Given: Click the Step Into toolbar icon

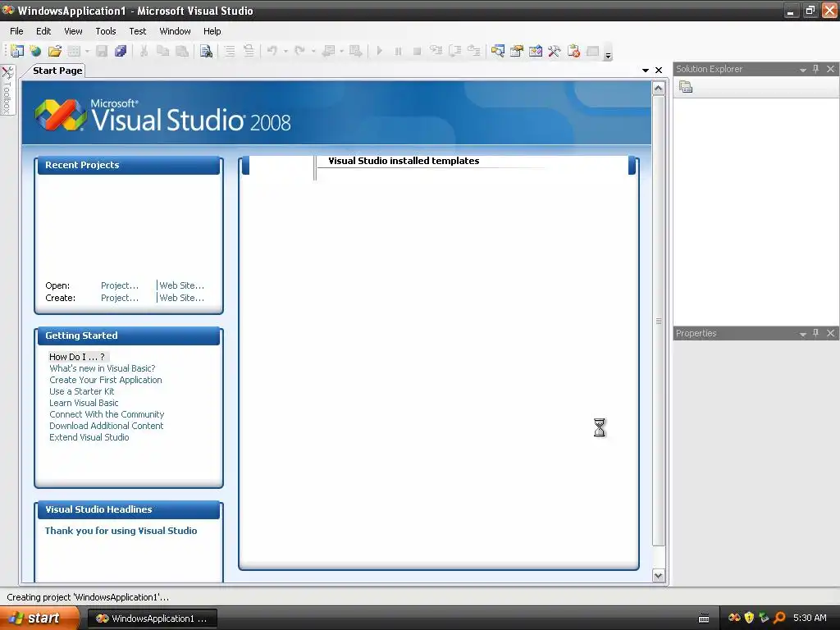Looking at the screenshot, I should pos(436,51).
